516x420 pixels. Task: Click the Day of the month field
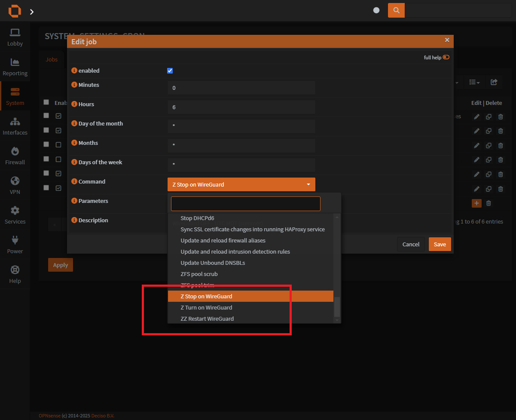241,126
